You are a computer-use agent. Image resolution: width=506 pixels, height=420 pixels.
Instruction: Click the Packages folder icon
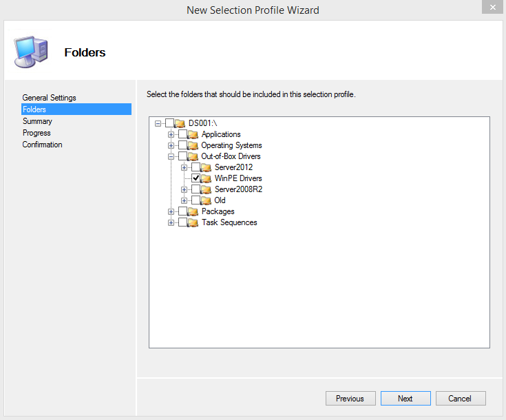pos(193,211)
